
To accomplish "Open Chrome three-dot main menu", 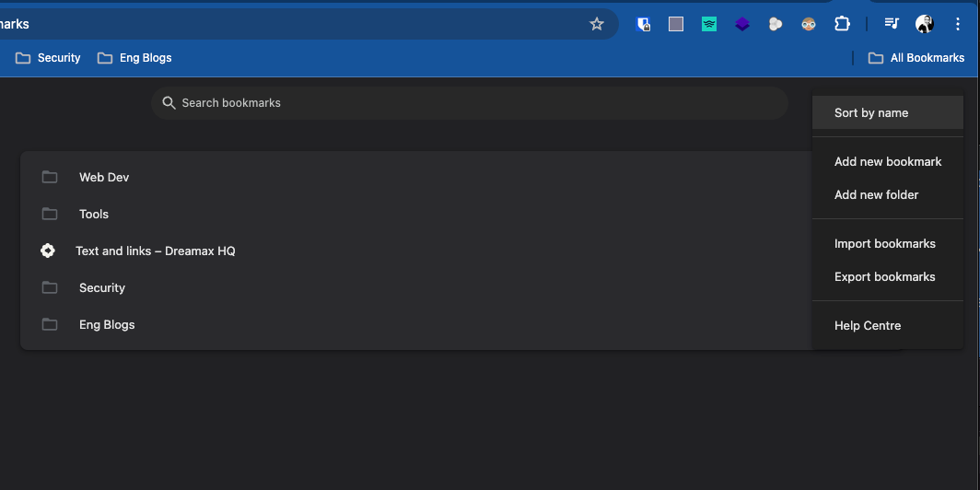I will tap(958, 24).
